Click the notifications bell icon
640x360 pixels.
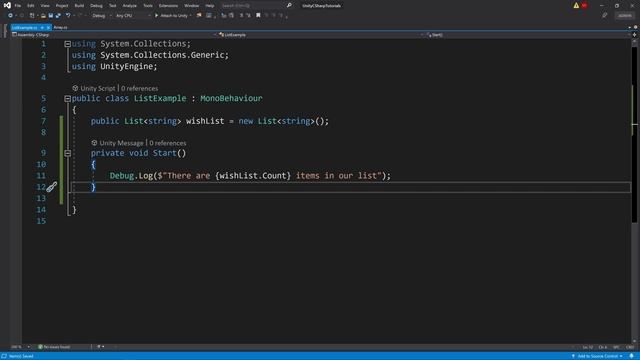tap(631, 356)
